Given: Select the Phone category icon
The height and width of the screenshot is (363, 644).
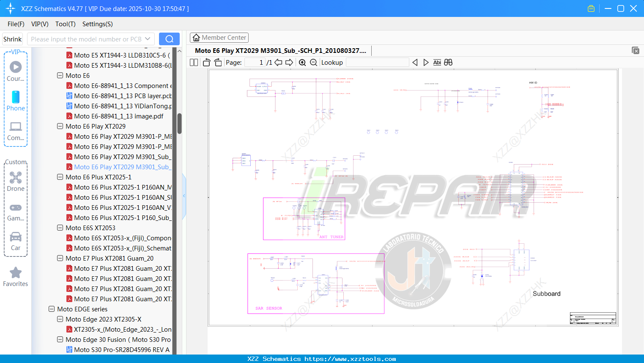Looking at the screenshot, I should pos(16,101).
